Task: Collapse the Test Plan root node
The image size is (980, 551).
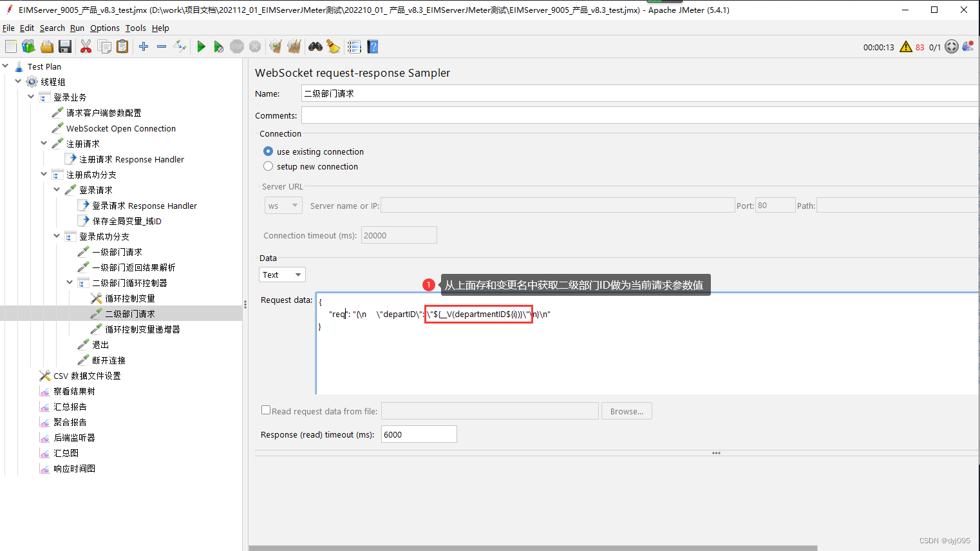Action: pos(5,66)
